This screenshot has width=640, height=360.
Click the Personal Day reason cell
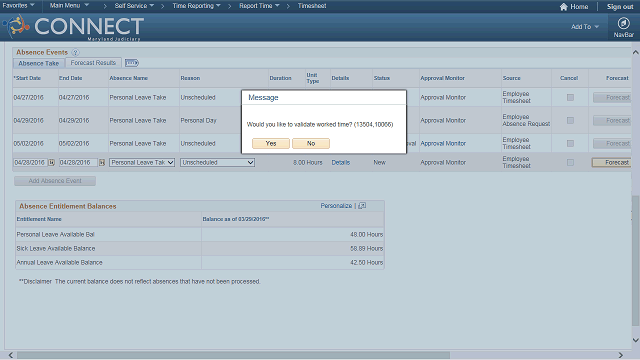point(198,120)
